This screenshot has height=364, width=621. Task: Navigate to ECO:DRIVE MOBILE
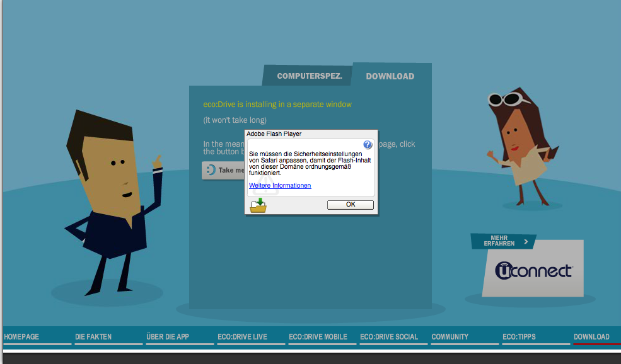click(318, 337)
